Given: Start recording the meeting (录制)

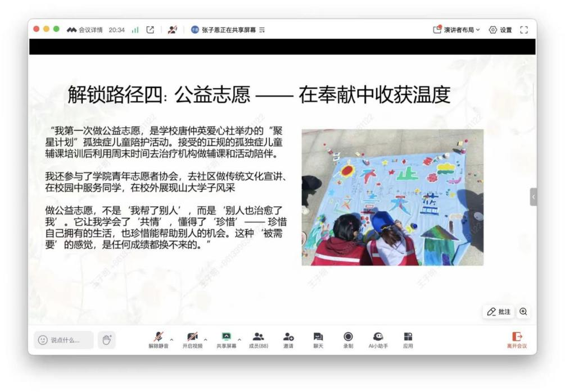Looking at the screenshot, I should [x=348, y=339].
